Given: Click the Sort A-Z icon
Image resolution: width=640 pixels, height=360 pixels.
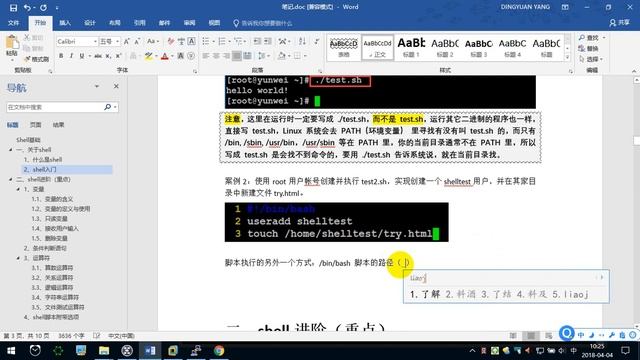Looking at the screenshot, I should 302,41.
